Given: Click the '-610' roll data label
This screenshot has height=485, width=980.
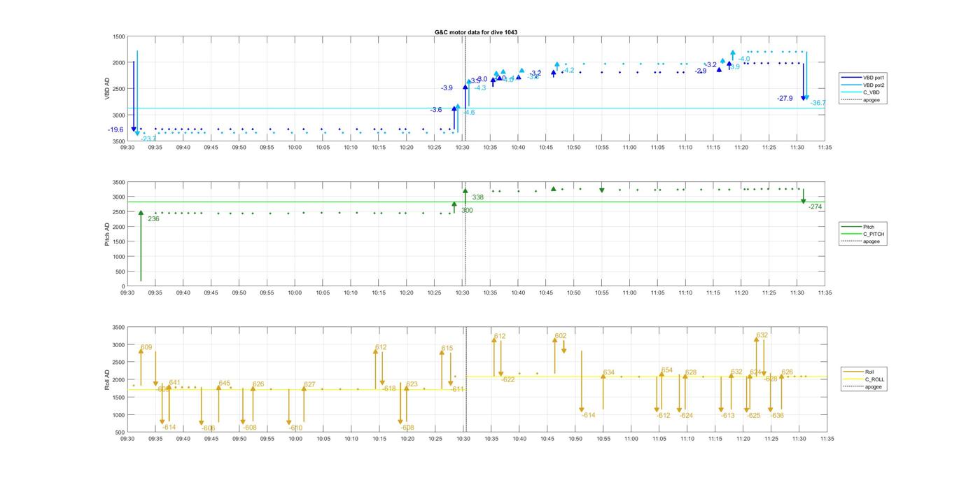Looking at the screenshot, I should [x=295, y=428].
